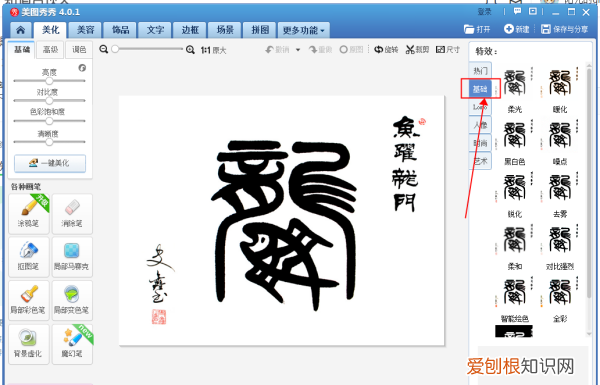Open the 更多功能 more features dropdown
Screen dimensions: 600x385
click(x=303, y=30)
